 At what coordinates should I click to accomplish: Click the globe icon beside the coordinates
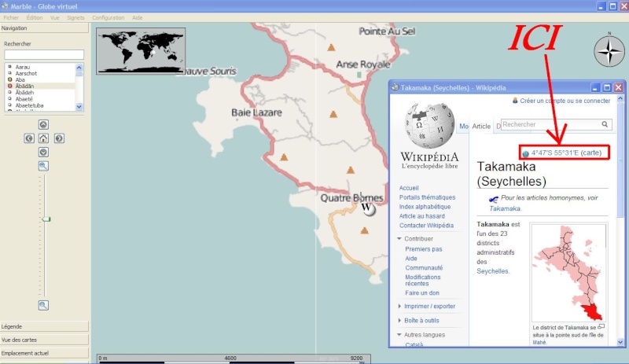point(525,153)
